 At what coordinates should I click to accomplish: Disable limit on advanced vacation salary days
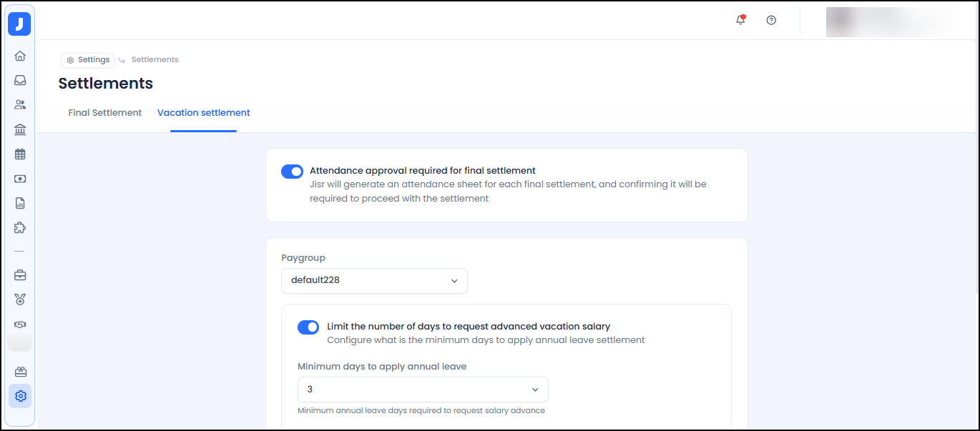pyautogui.click(x=308, y=327)
